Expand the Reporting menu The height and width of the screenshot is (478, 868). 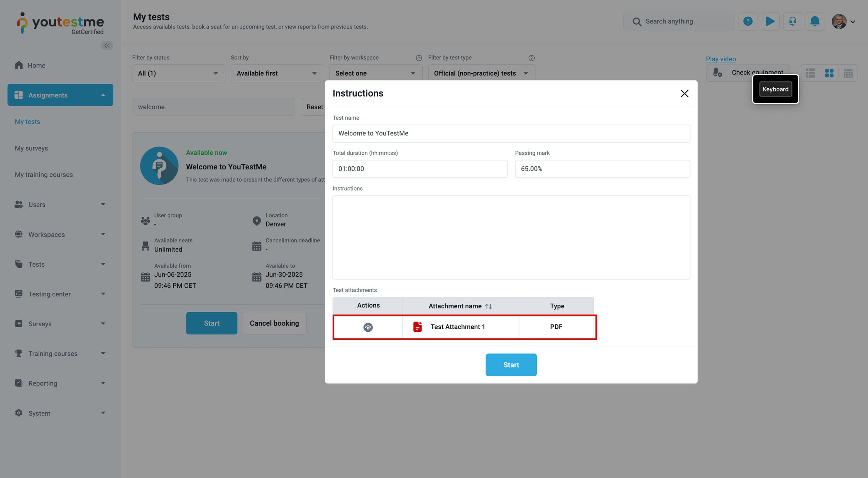(60, 383)
